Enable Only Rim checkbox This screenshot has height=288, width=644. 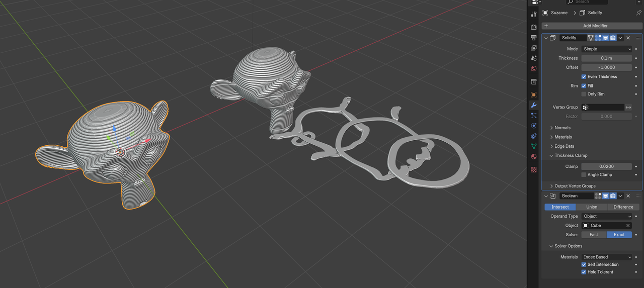click(x=584, y=94)
